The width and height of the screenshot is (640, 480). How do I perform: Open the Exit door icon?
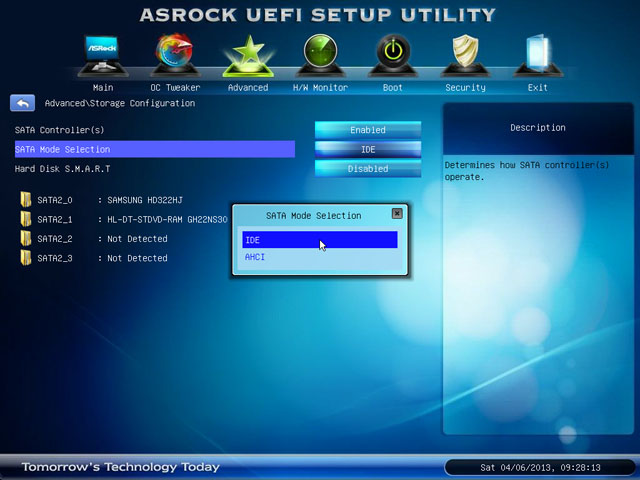point(538,56)
